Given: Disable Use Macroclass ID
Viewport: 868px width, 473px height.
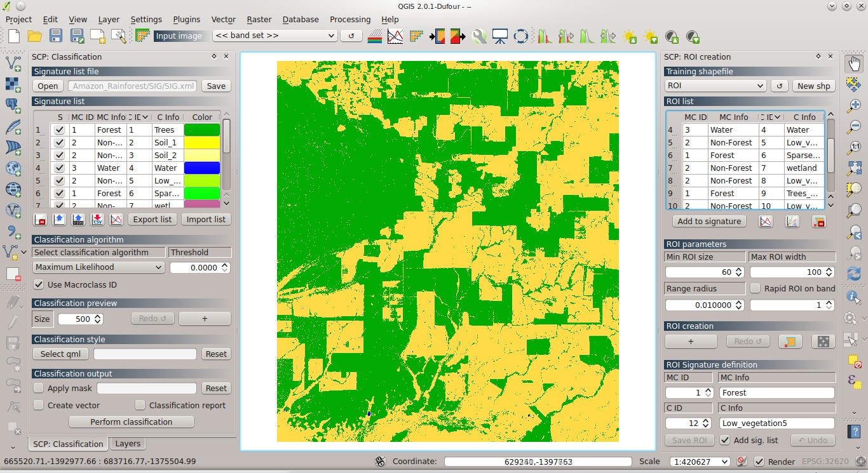Looking at the screenshot, I should [x=39, y=284].
